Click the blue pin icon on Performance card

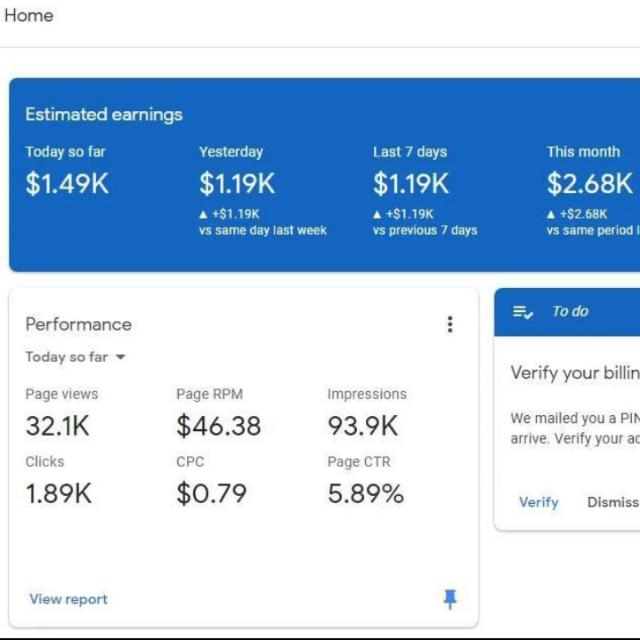point(450,599)
